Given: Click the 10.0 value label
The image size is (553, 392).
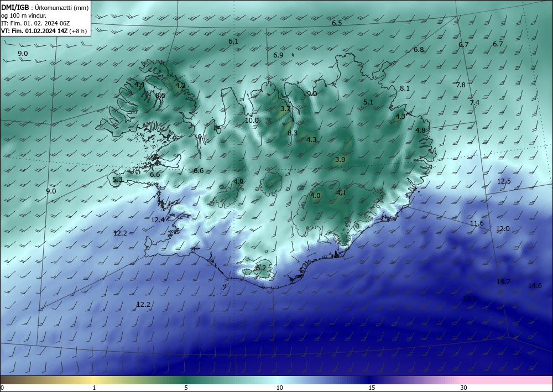Looking at the screenshot, I should 252,120.
